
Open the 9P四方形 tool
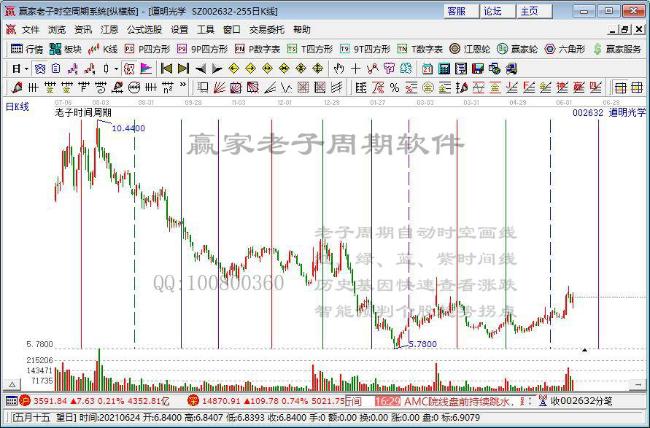point(202,49)
